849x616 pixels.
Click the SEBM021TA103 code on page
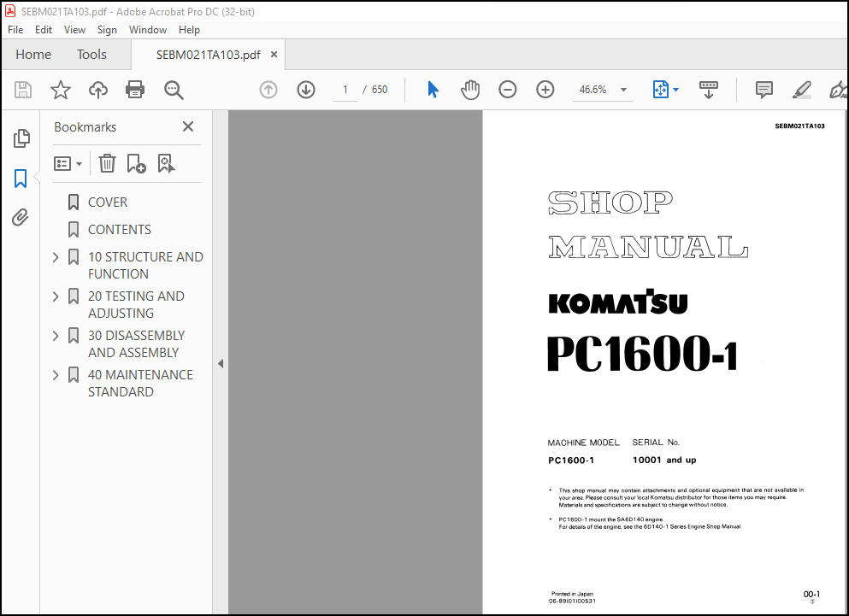coord(799,126)
